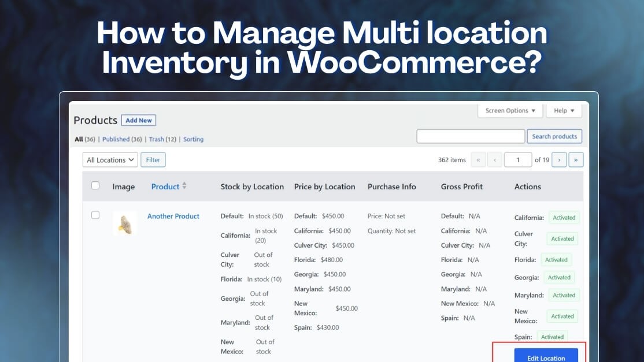
Task: Click the California Activated status badge
Action: pyautogui.click(x=564, y=218)
